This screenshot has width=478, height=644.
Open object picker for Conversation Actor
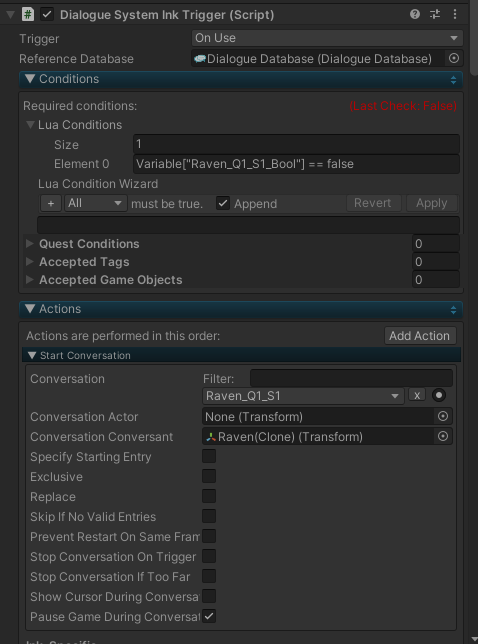(x=443, y=416)
